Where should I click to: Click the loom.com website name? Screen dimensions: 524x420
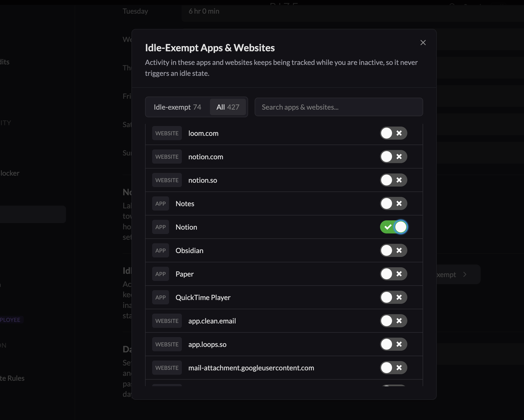click(x=203, y=133)
